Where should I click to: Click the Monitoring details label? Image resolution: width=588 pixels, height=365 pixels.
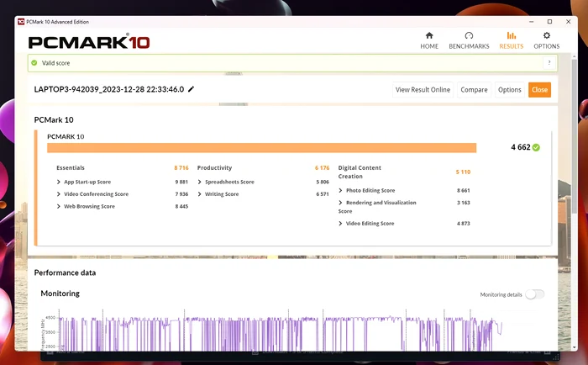pyautogui.click(x=501, y=295)
